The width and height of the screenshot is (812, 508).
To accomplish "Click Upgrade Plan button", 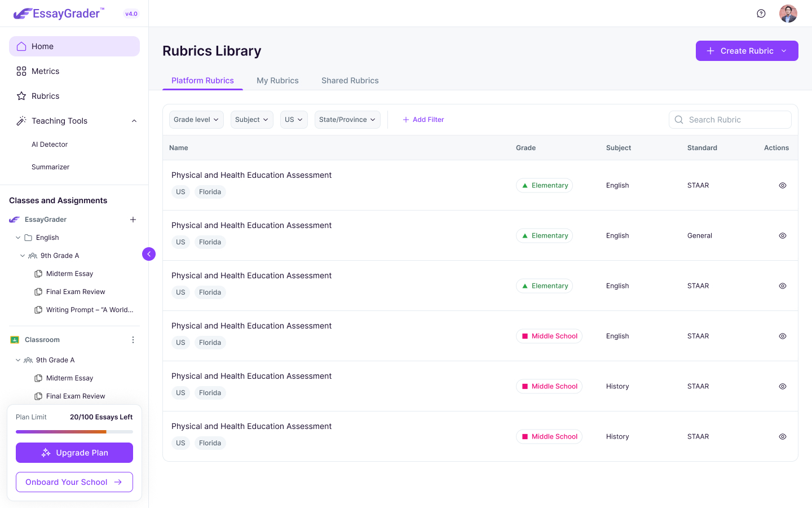I will pyautogui.click(x=74, y=453).
